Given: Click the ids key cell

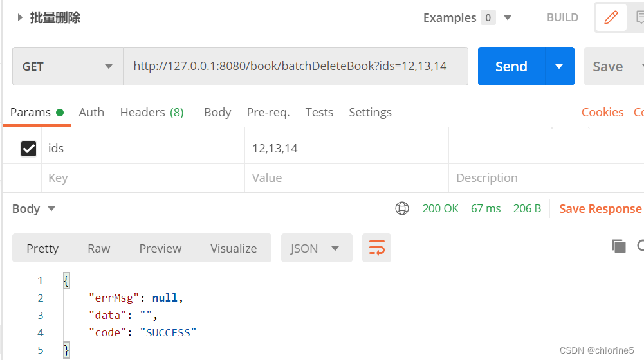Looking at the screenshot, I should pyautogui.click(x=143, y=148).
